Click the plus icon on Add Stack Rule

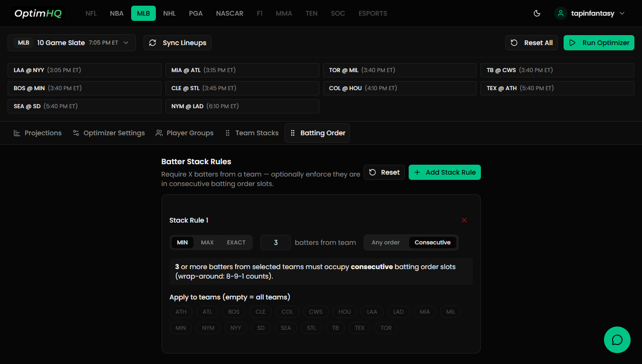[417, 172]
